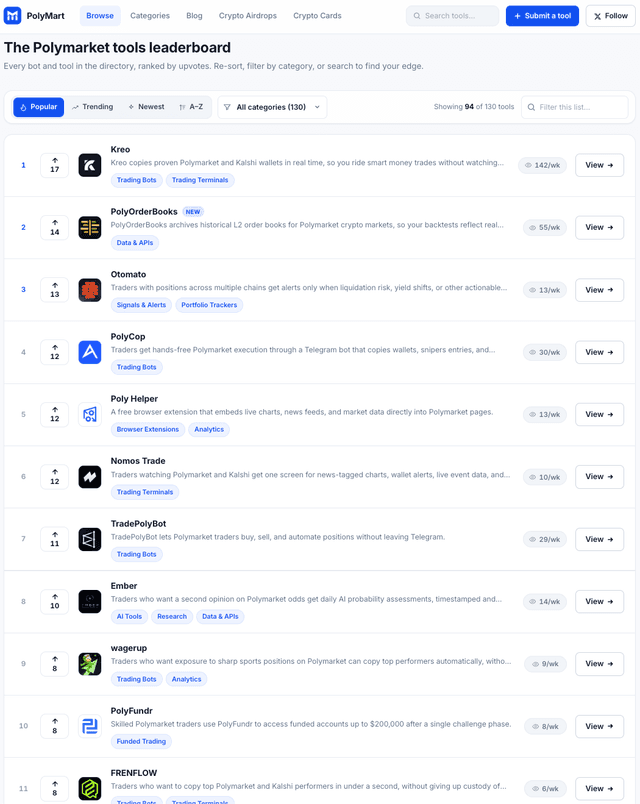
Task: Go to the Browse nav item
Action: [100, 16]
